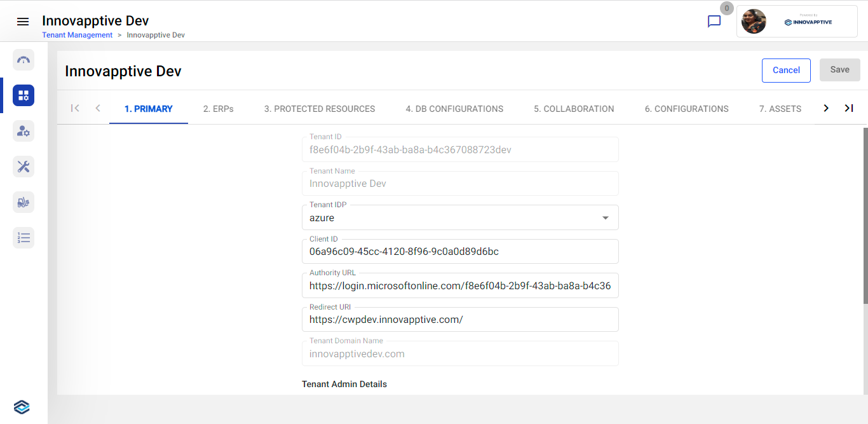Jump to first tab arrow
This screenshot has width=868, height=424.
click(x=75, y=108)
